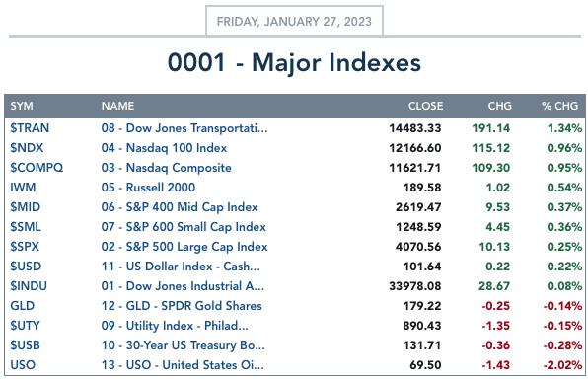Open Dow Jones Industrial Average link
Viewport: 588px width, 381px height.
[183, 286]
